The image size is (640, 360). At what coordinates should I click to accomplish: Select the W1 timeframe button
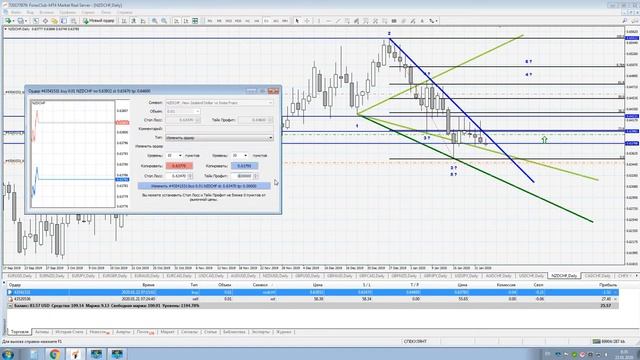[x=276, y=21]
